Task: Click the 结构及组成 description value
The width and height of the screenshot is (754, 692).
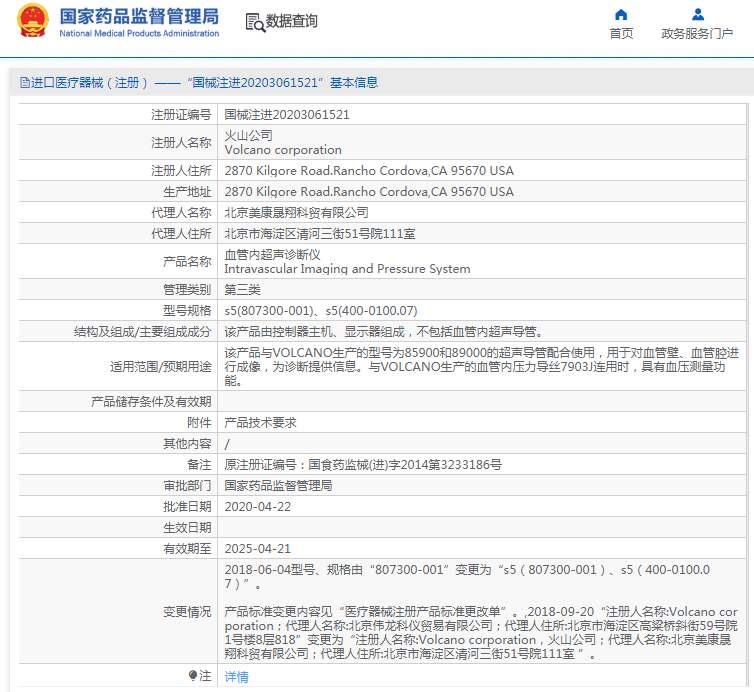Action: [384, 332]
